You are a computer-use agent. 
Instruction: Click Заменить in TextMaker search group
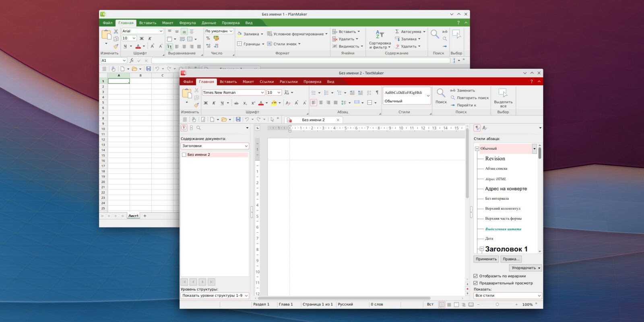coord(462,91)
